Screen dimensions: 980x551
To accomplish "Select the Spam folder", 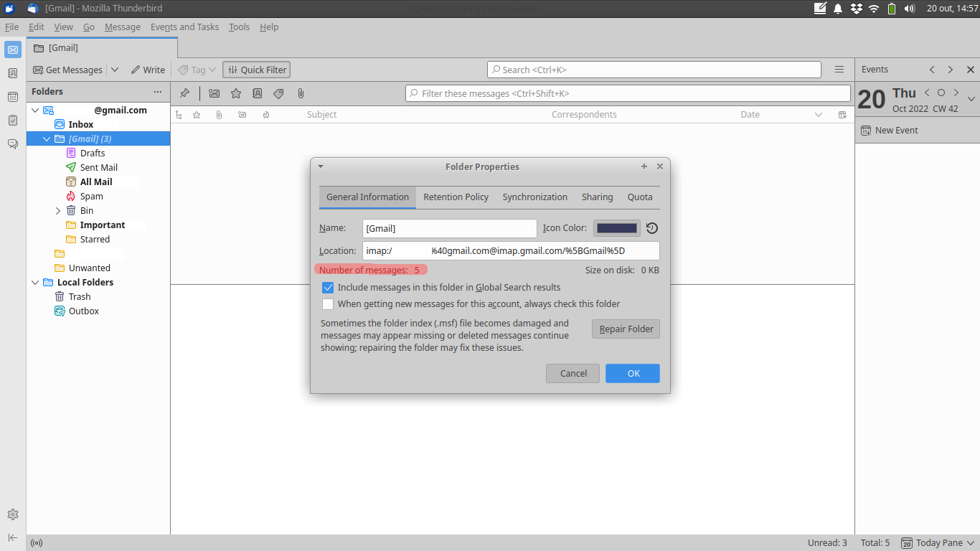I will [92, 197].
